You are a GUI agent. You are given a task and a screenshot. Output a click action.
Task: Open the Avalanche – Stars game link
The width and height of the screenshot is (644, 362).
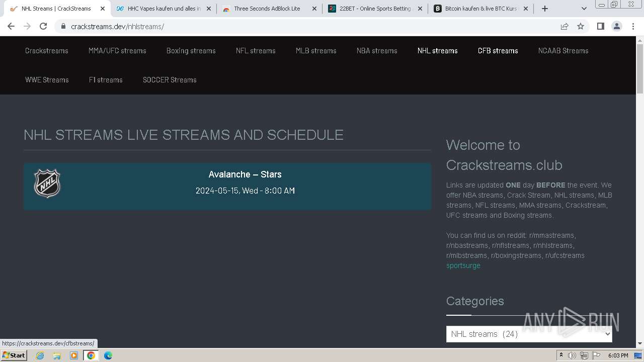pos(245,174)
